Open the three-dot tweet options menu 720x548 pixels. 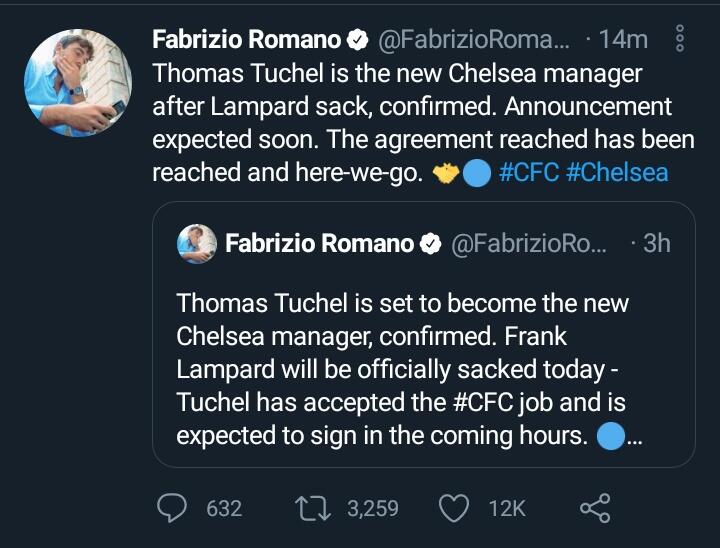point(681,39)
